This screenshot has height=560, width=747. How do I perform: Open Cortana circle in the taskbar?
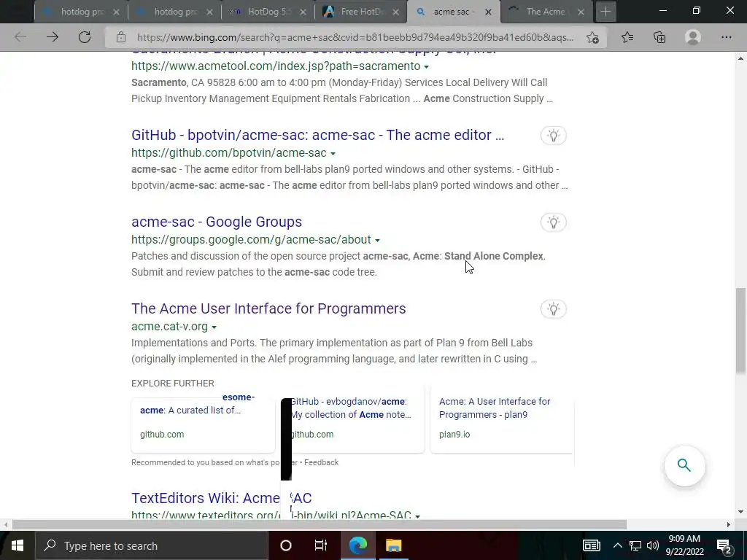pyautogui.click(x=286, y=545)
